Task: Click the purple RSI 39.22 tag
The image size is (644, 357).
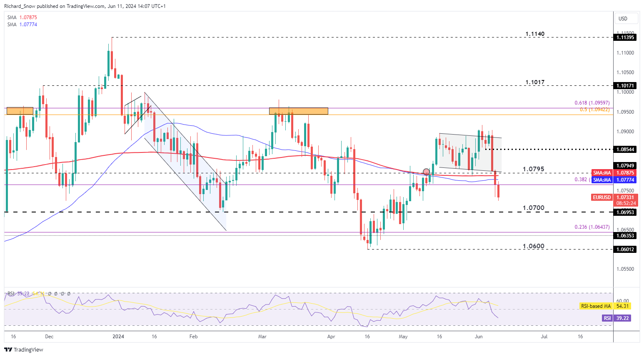Action: tap(617, 318)
